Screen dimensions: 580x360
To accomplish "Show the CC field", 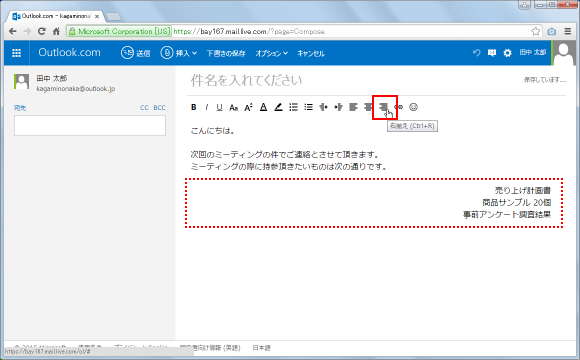I will [144, 108].
